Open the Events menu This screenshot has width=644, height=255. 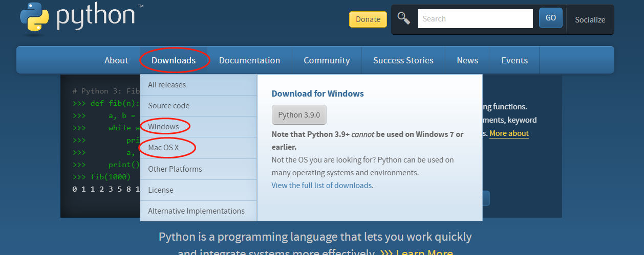[514, 60]
